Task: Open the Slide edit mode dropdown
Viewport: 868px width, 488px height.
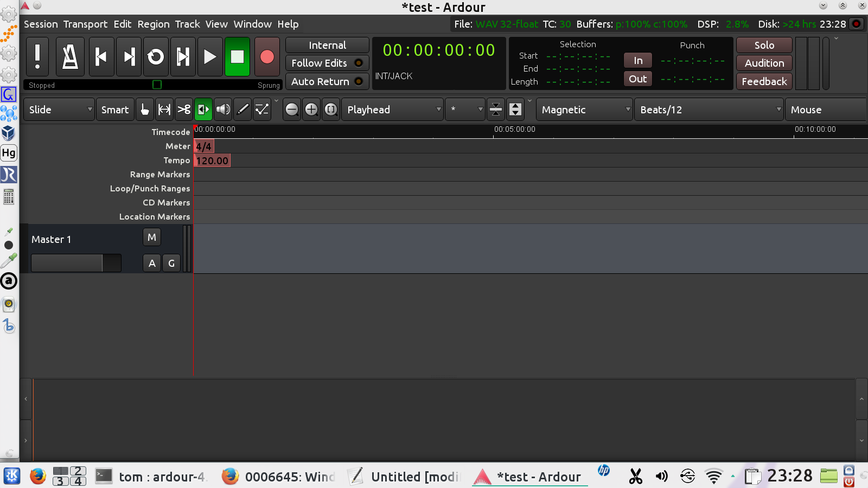Action: tap(59, 110)
